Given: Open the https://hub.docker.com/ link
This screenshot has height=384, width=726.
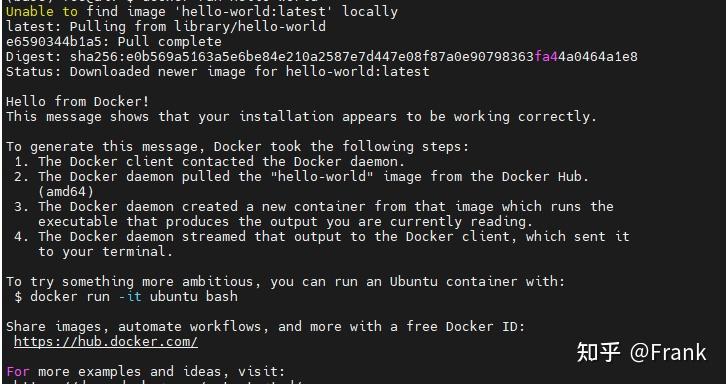Looking at the screenshot, I should coord(106,342).
